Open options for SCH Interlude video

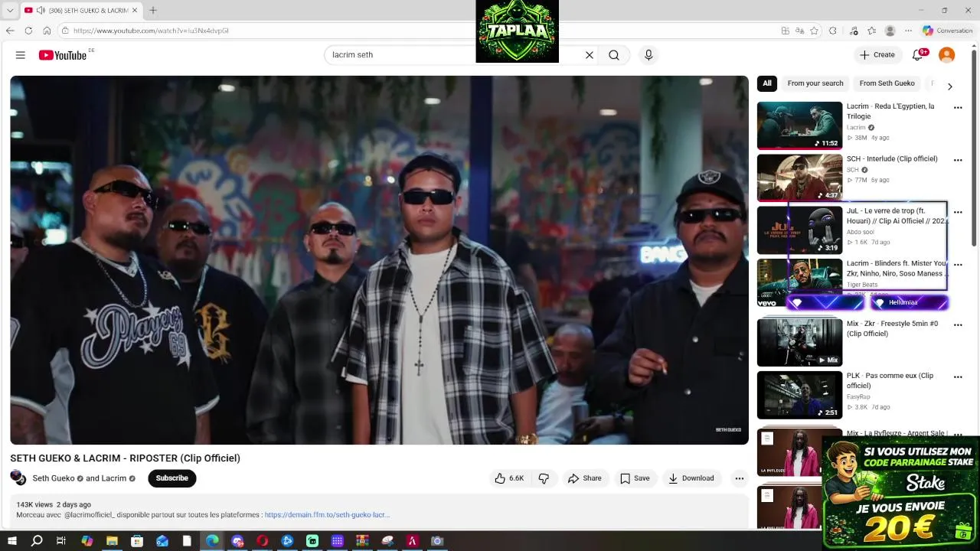click(x=958, y=160)
